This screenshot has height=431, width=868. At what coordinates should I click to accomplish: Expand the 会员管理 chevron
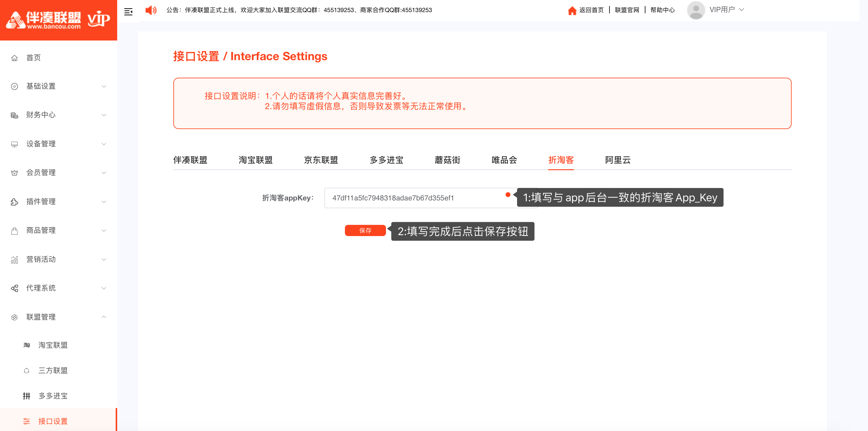pos(104,173)
